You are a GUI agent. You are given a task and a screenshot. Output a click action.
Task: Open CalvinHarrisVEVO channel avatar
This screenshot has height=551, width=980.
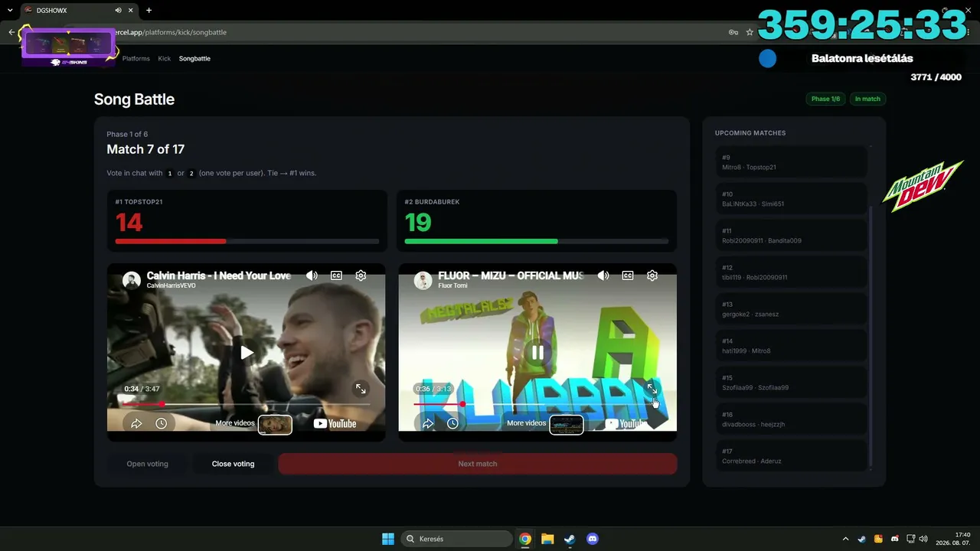click(132, 279)
